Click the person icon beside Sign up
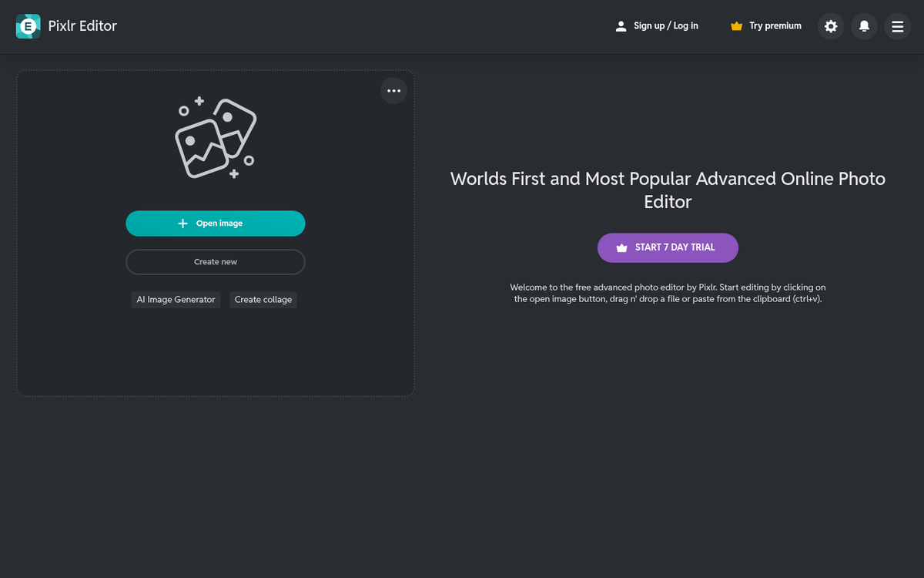The width and height of the screenshot is (924, 578). (x=621, y=26)
